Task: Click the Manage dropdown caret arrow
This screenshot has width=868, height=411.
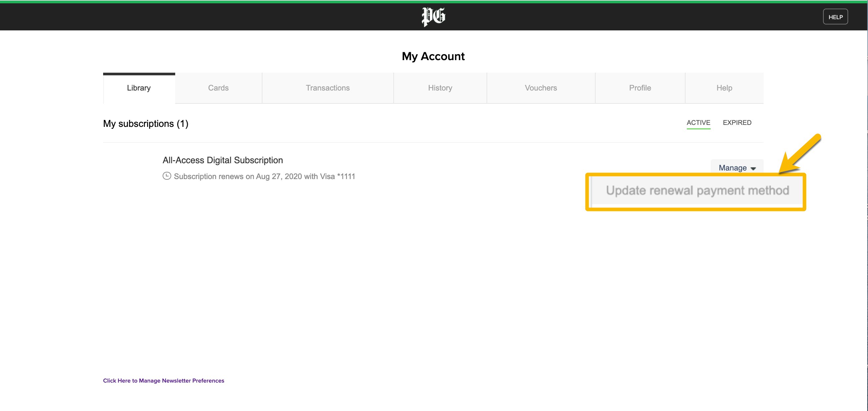Action: coord(753,168)
